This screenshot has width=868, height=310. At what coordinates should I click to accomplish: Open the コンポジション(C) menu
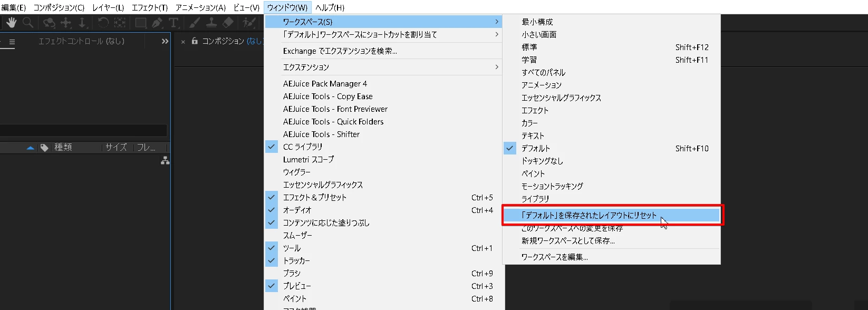coord(59,7)
